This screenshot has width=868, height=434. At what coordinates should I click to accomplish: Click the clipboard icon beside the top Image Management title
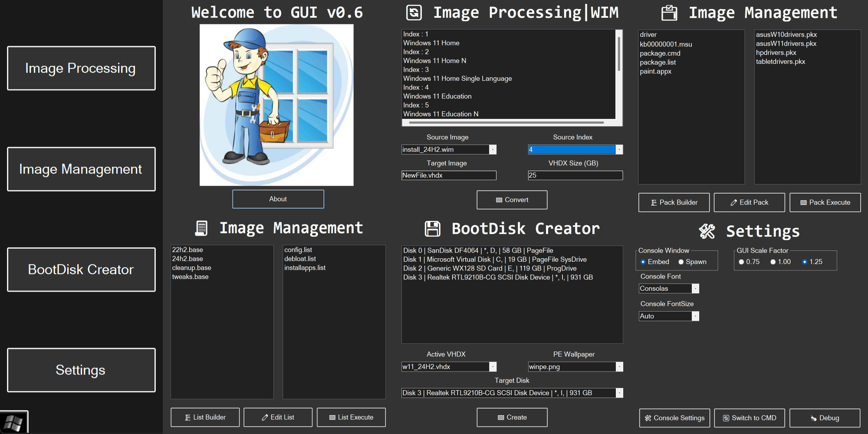[x=669, y=13]
